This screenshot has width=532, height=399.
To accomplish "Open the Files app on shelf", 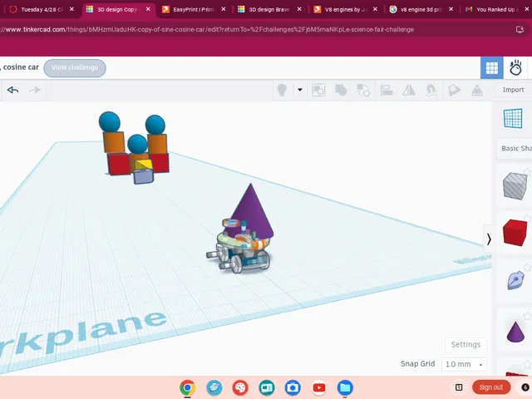I will tap(345, 387).
